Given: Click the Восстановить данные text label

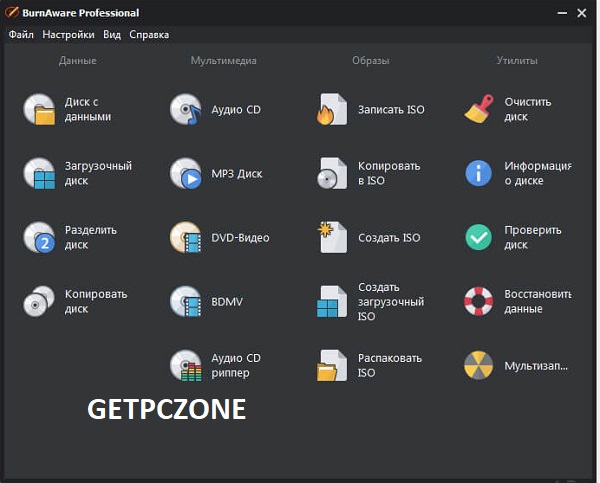Looking at the screenshot, I should pos(537,301).
